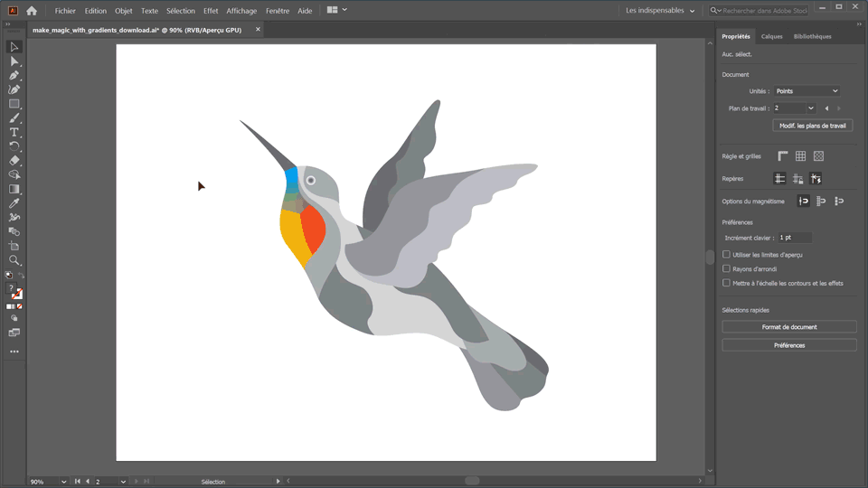Select the Zoom tool
The height and width of the screenshot is (488, 868).
point(14,260)
